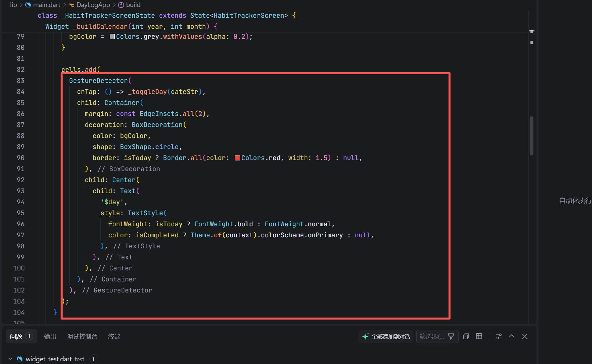
Task: Open main.dart in the breadcrumb
Action: pyautogui.click(x=46, y=5)
